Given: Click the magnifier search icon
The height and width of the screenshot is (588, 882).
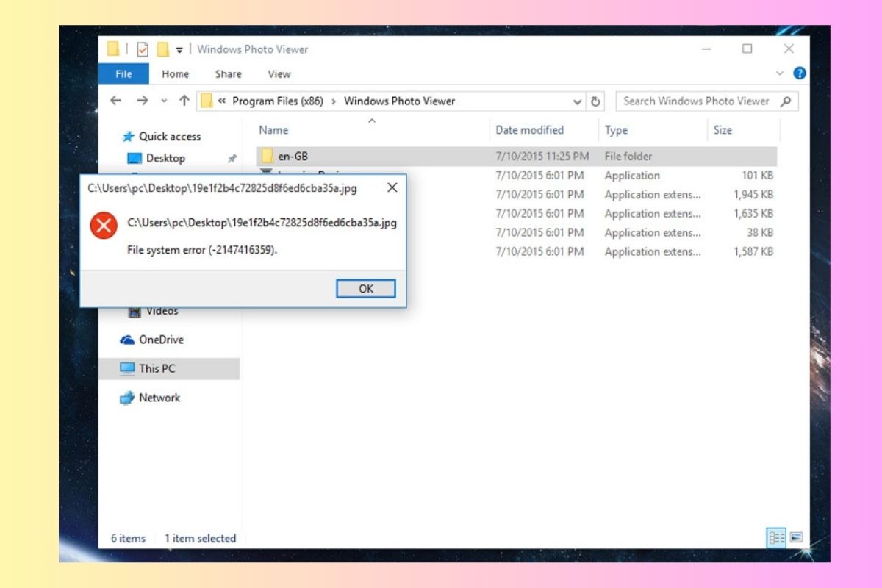Looking at the screenshot, I should (x=786, y=101).
